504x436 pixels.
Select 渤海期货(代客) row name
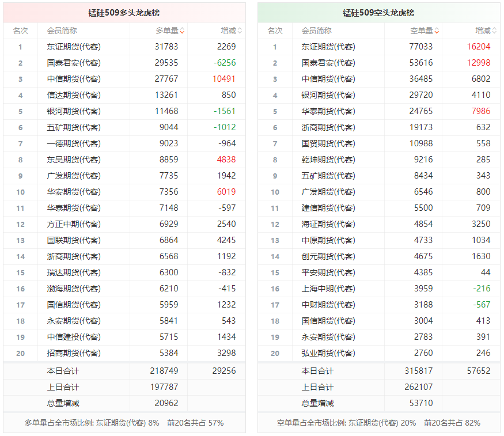74,289
